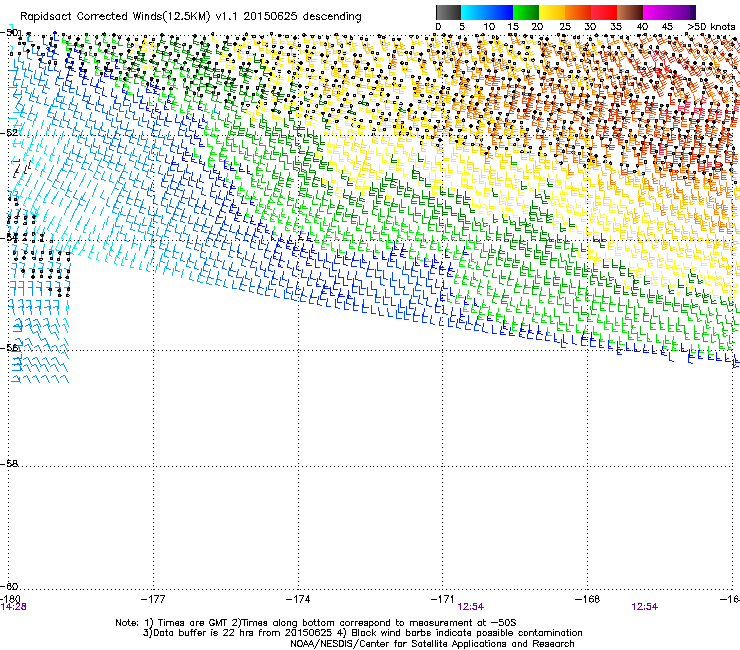Click the '-52' latitude label
740x650 pixels.
tap(9, 133)
